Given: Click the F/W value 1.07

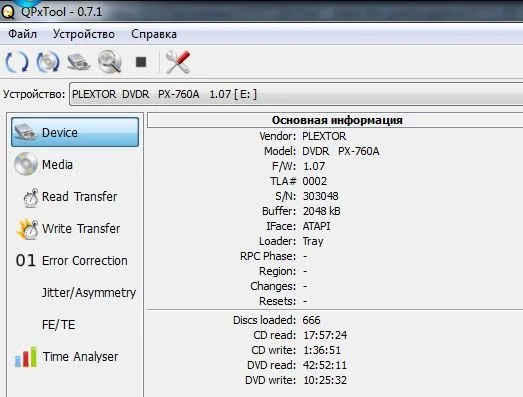Looking at the screenshot, I should (314, 166).
